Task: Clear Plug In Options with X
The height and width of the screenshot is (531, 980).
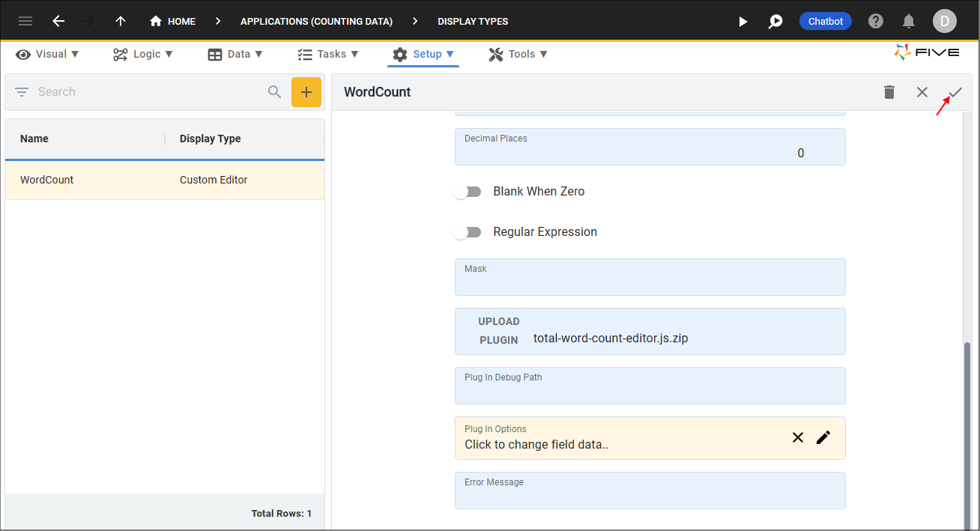Action: (x=798, y=437)
